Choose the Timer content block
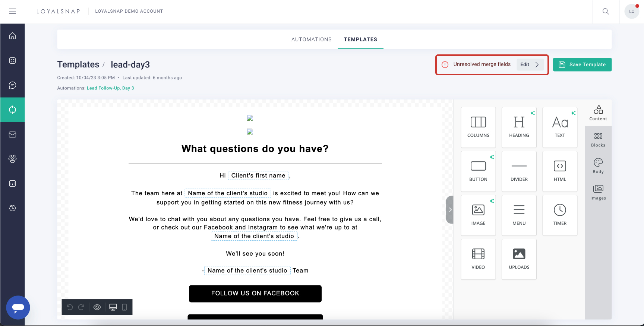This screenshot has height=326, width=644. point(560,215)
